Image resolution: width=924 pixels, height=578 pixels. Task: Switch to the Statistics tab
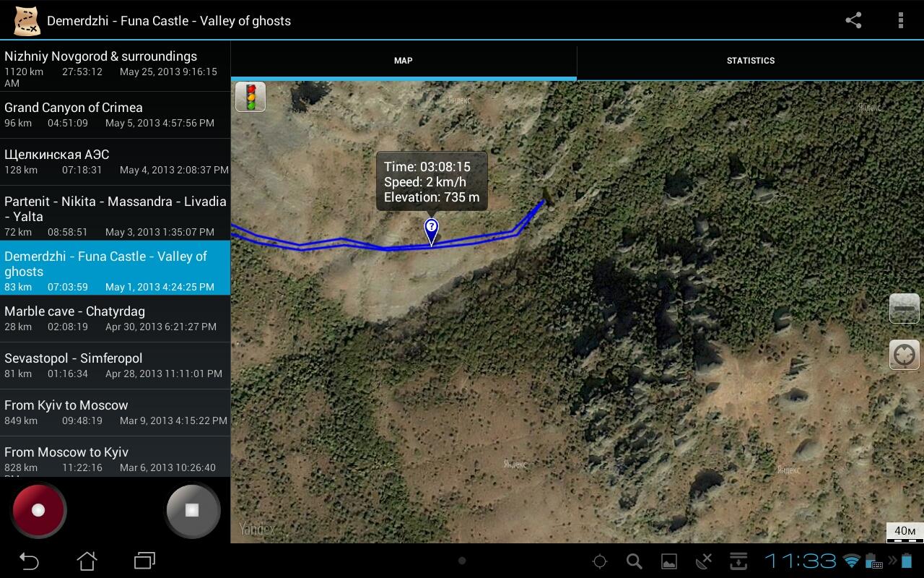tap(751, 61)
